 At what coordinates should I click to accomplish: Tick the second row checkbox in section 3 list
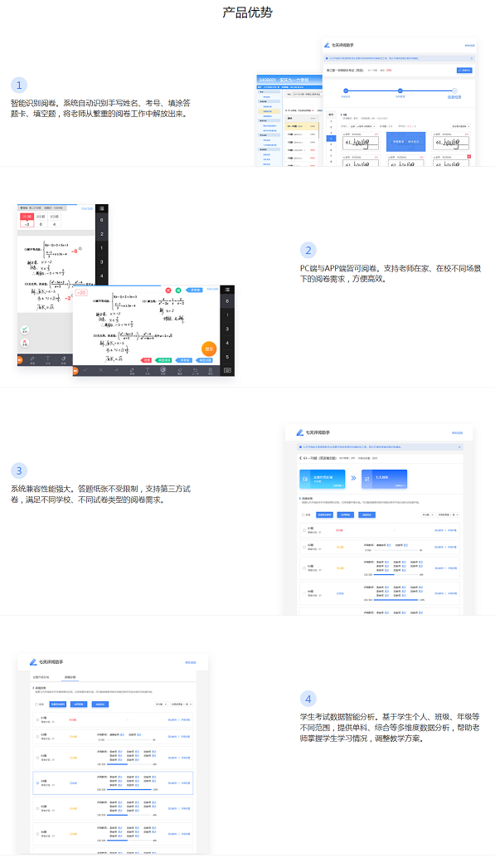click(304, 547)
